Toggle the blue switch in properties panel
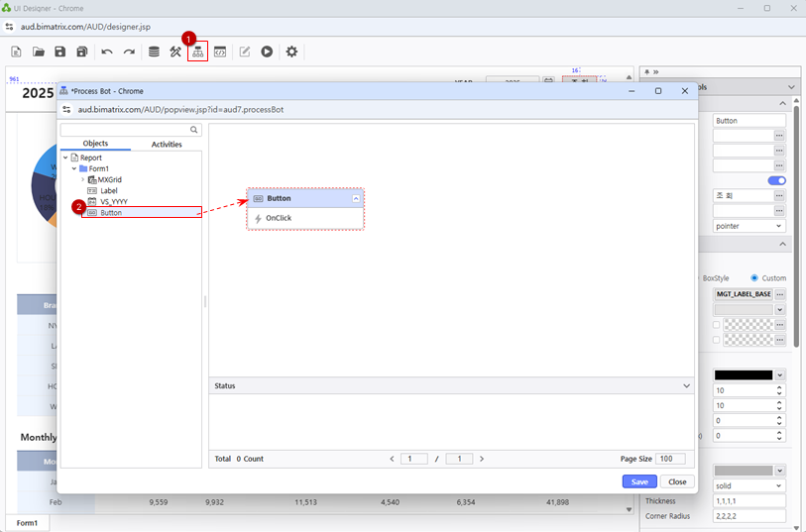Viewport: 806px width, 532px height. click(777, 180)
